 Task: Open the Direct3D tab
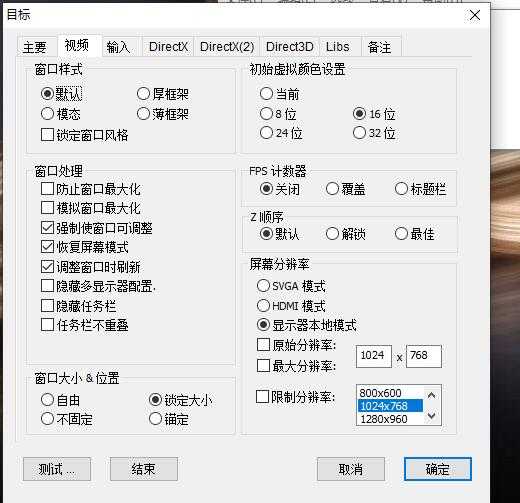pyautogui.click(x=289, y=47)
